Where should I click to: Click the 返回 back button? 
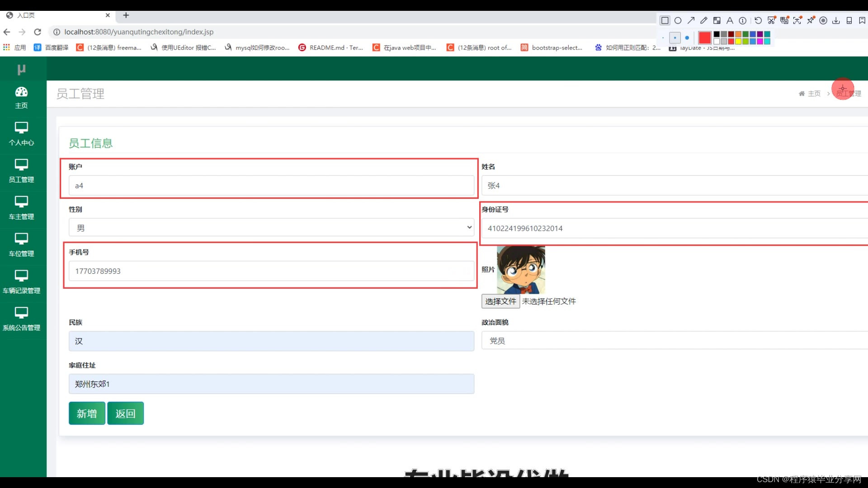point(125,413)
